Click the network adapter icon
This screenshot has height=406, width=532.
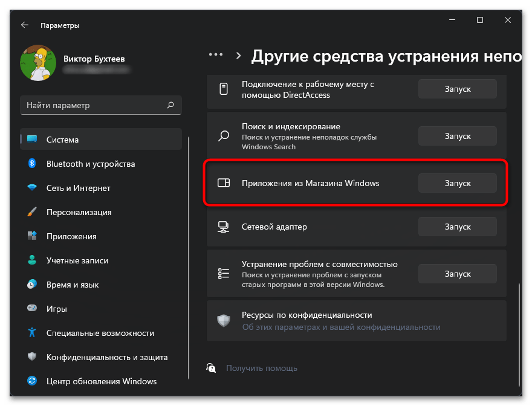(x=223, y=227)
